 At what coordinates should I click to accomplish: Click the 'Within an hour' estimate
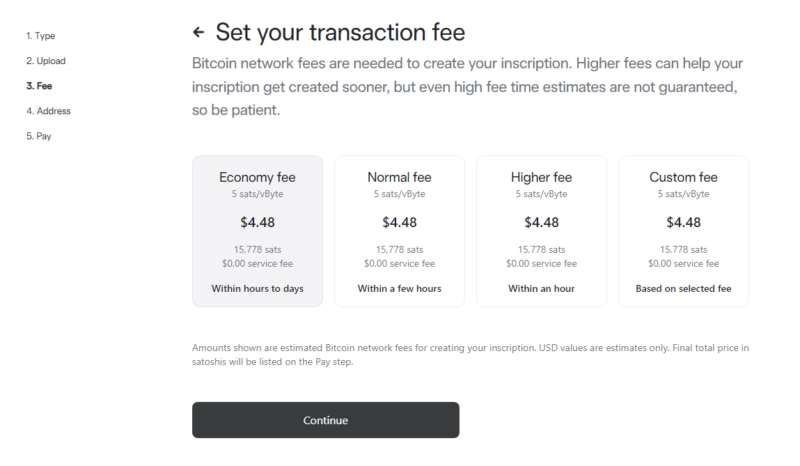(x=541, y=289)
